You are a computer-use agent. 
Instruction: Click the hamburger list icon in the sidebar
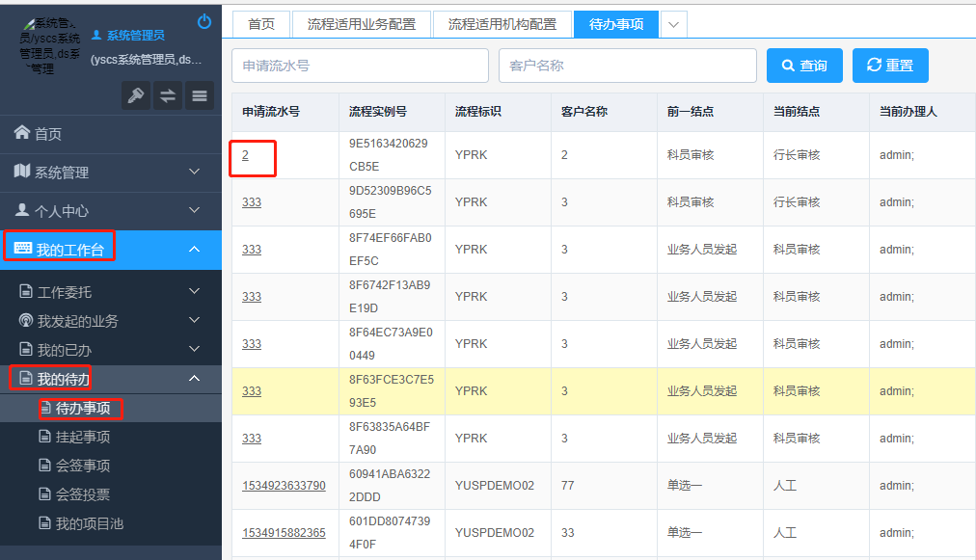199,96
